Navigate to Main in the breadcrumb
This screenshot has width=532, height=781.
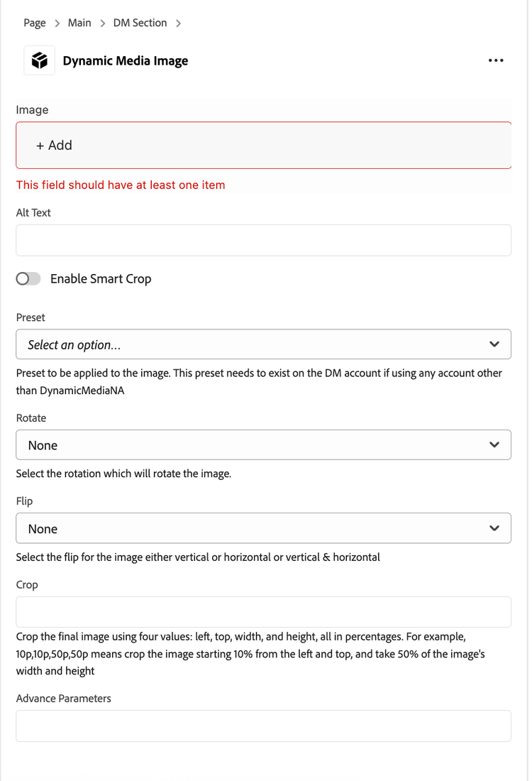[79, 23]
